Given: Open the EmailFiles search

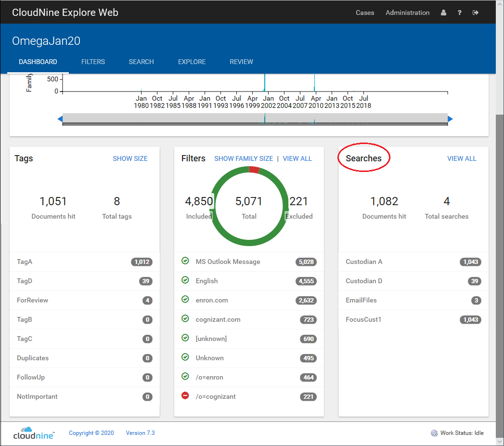Looking at the screenshot, I should pos(414,301).
